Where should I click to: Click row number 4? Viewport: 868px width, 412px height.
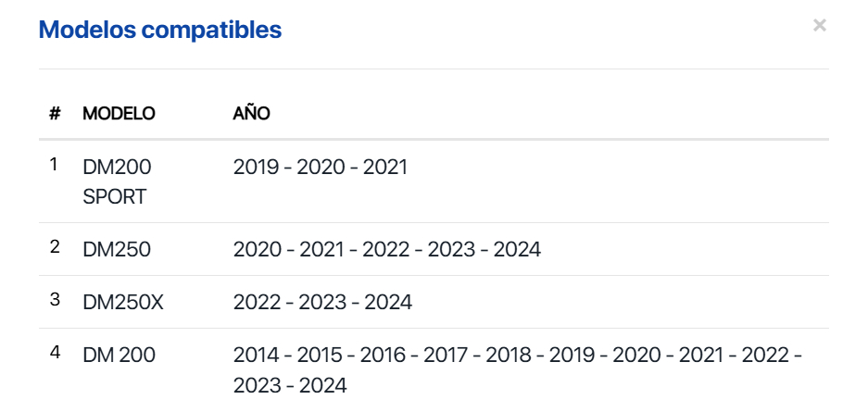pyautogui.click(x=55, y=352)
